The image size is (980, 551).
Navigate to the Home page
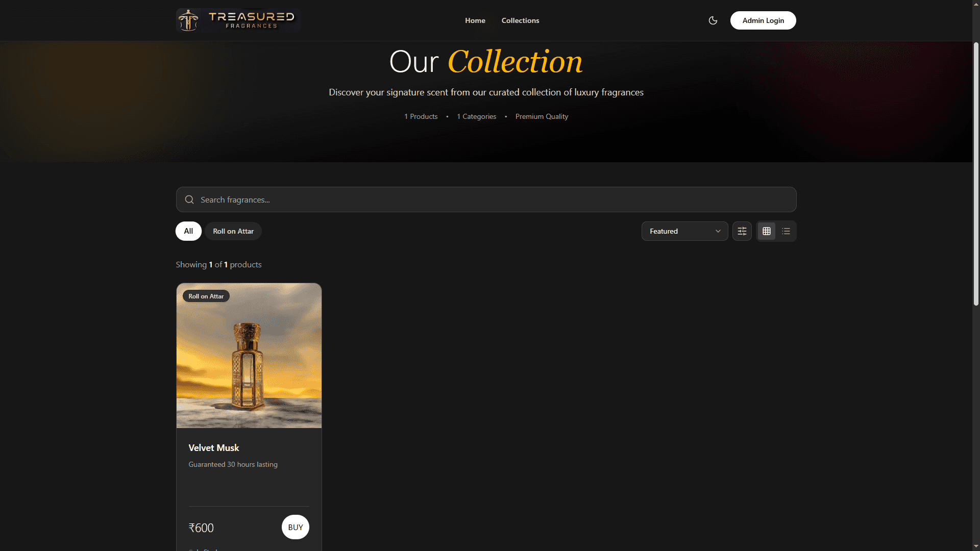[x=475, y=20]
